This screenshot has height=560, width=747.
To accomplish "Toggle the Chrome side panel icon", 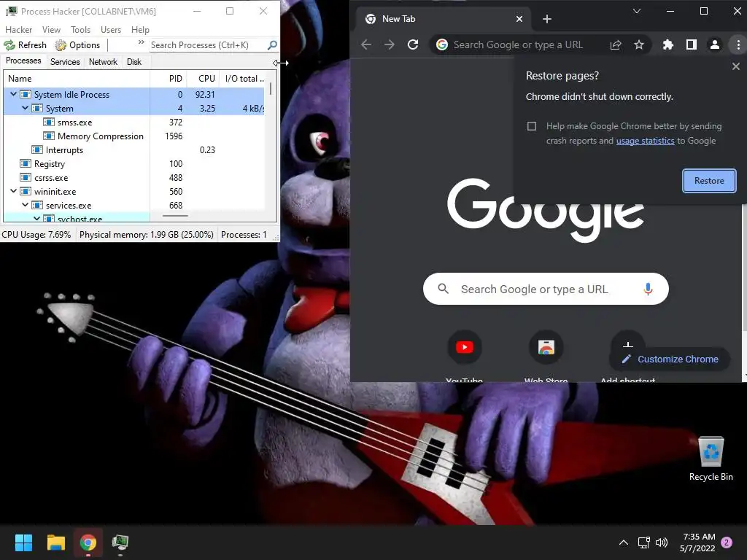I will [692, 44].
